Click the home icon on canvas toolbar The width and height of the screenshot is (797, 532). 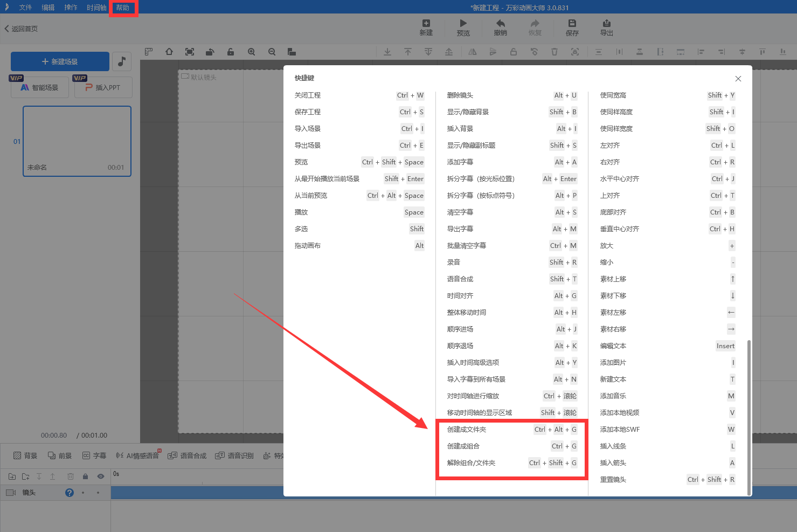pyautogui.click(x=169, y=52)
